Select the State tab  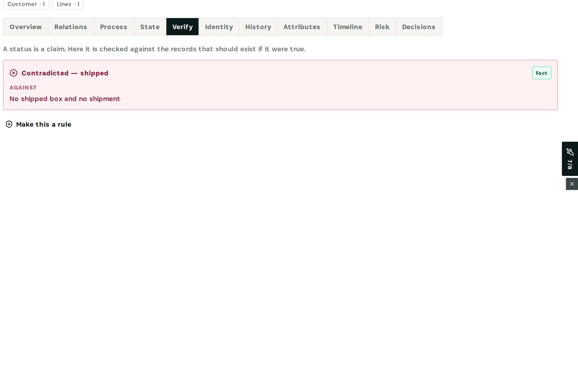pyautogui.click(x=150, y=27)
